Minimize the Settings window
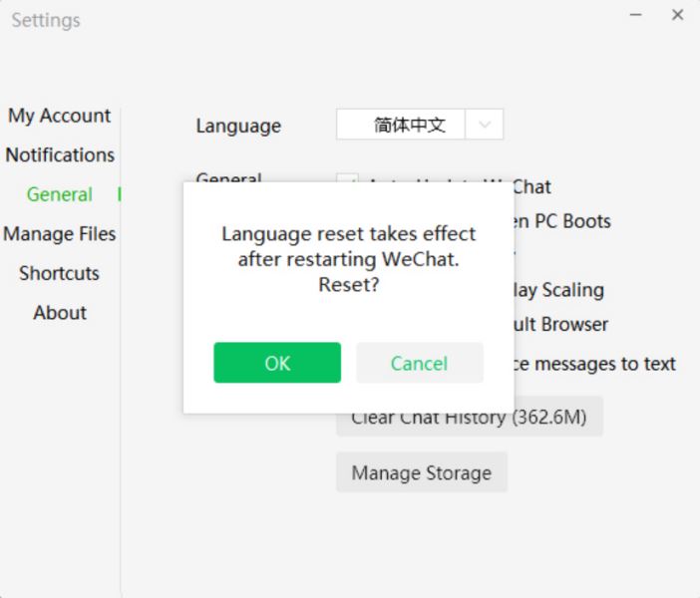This screenshot has height=598, width=700. tap(636, 15)
